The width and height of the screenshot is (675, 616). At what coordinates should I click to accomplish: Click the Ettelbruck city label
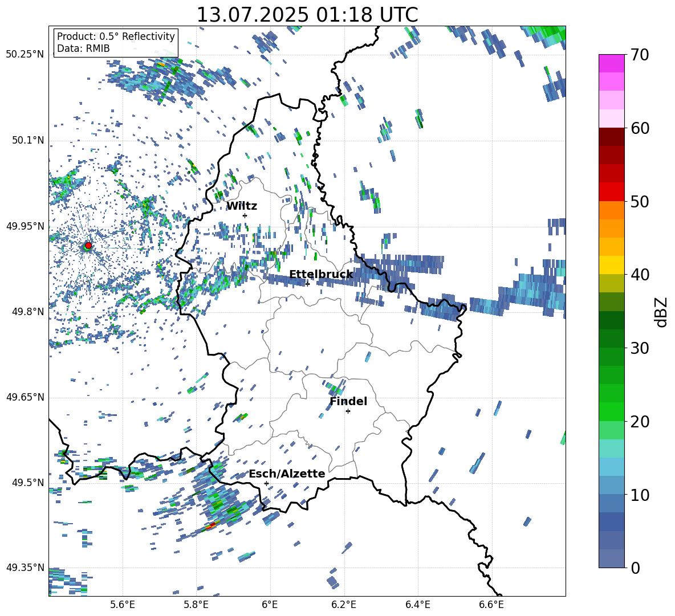321,275
